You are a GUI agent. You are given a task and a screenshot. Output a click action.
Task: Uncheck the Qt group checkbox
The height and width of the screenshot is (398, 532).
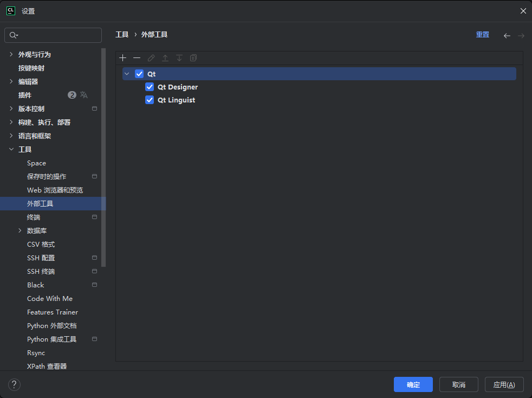click(139, 74)
